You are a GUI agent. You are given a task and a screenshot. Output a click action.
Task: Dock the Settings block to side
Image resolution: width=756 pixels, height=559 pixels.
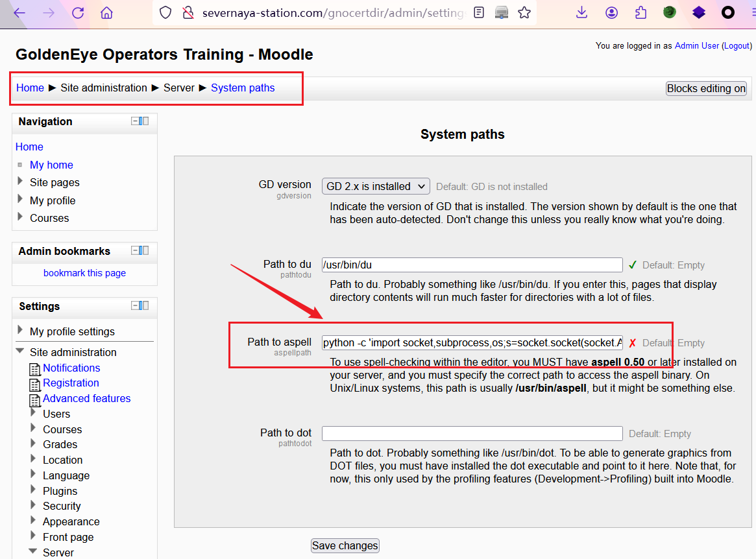145,305
